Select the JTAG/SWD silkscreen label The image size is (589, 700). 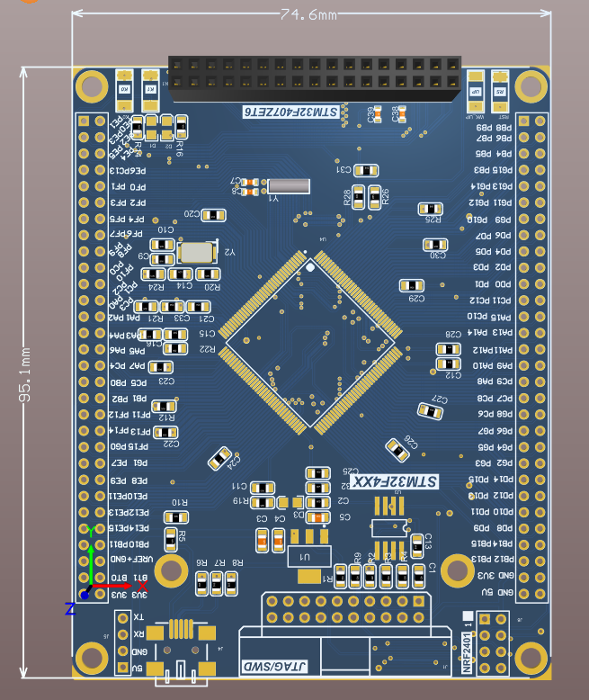click(x=274, y=667)
